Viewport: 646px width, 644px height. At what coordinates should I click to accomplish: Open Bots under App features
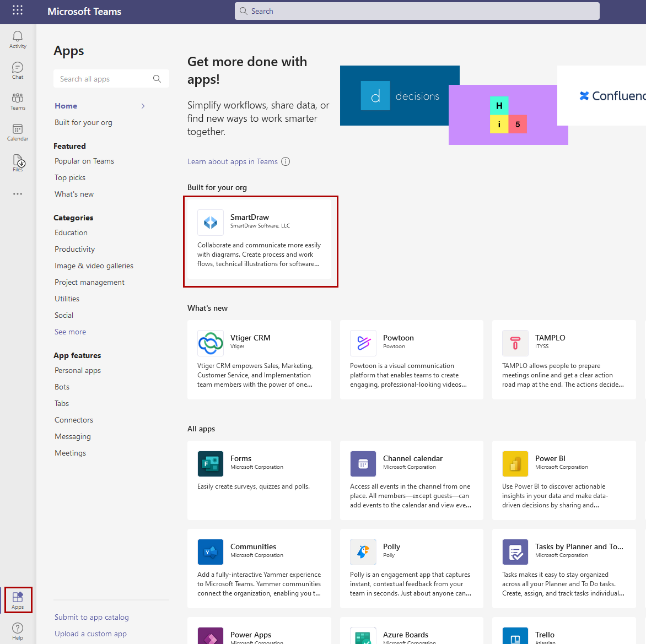point(62,387)
